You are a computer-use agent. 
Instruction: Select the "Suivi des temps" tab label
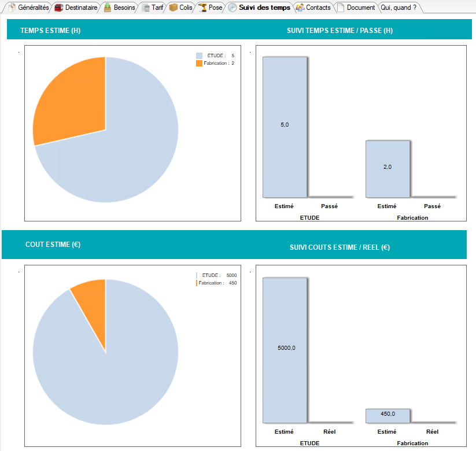tap(264, 8)
